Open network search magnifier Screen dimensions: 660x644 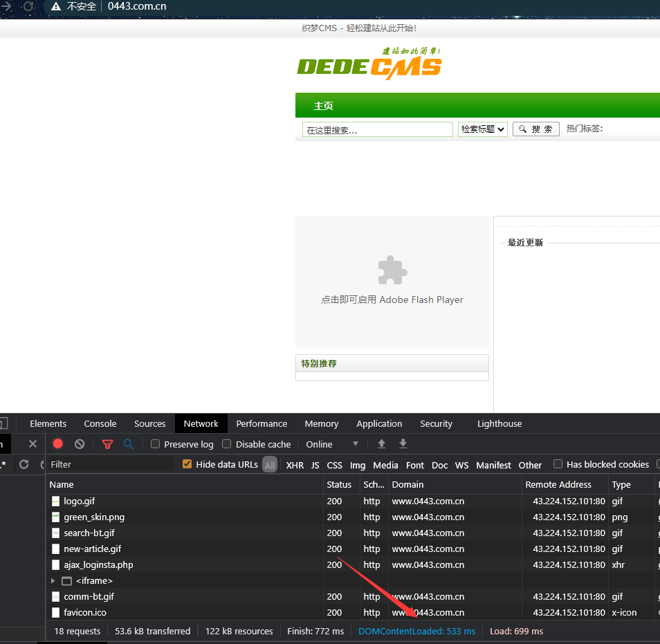pyautogui.click(x=129, y=444)
